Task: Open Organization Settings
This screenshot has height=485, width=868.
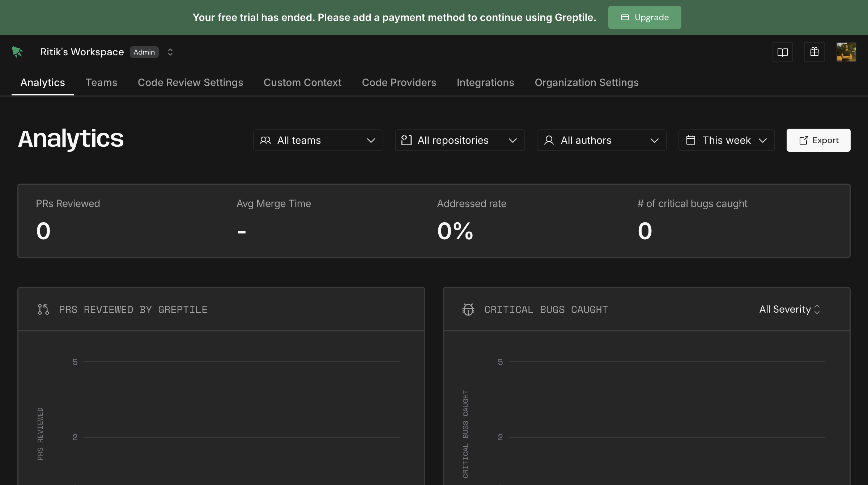Action: click(587, 82)
